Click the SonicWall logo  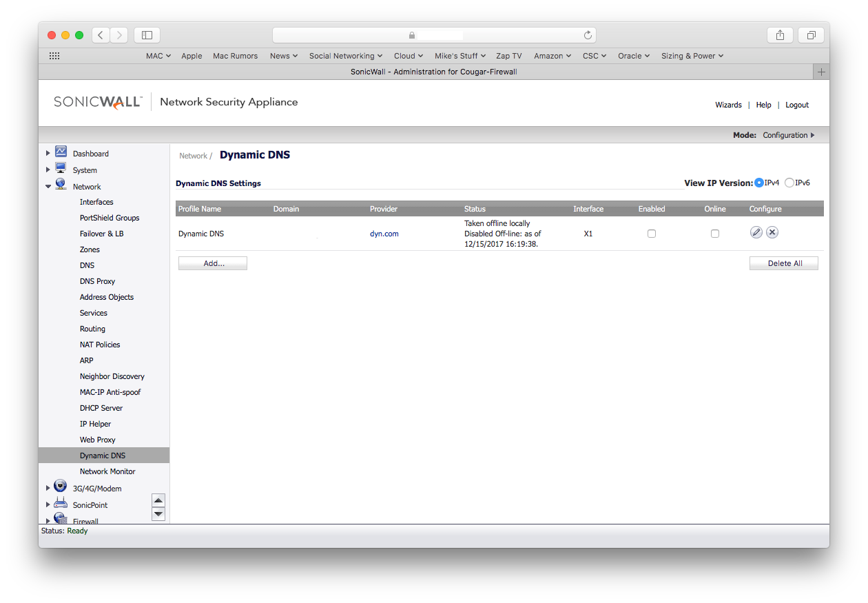click(98, 102)
